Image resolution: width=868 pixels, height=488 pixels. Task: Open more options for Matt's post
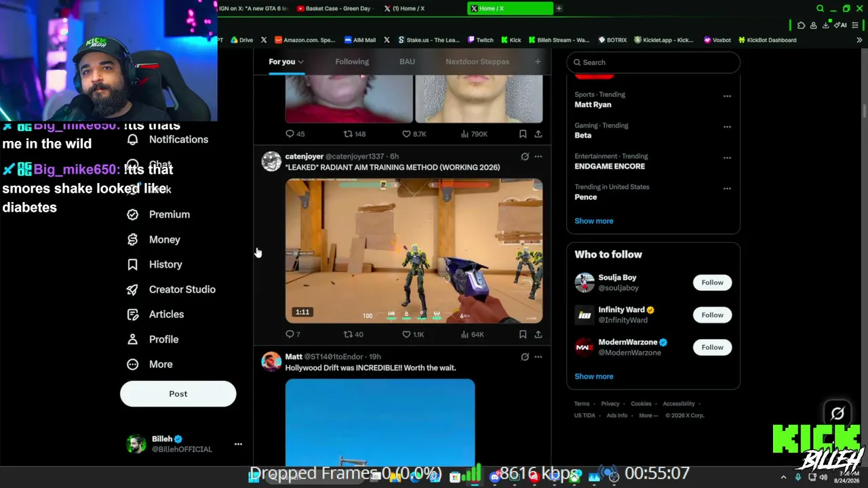click(x=538, y=357)
